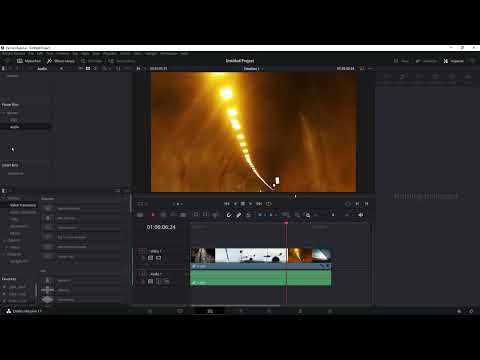Open the viewer zoom percentage dropdown
Image resolution: width=480 pixels, height=360 pixels.
click(140, 68)
